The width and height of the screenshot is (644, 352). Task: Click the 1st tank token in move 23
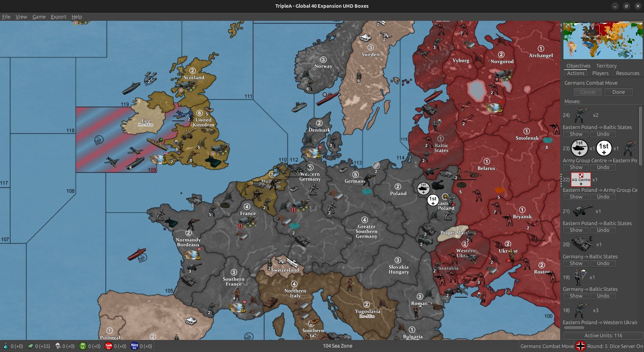point(579,148)
